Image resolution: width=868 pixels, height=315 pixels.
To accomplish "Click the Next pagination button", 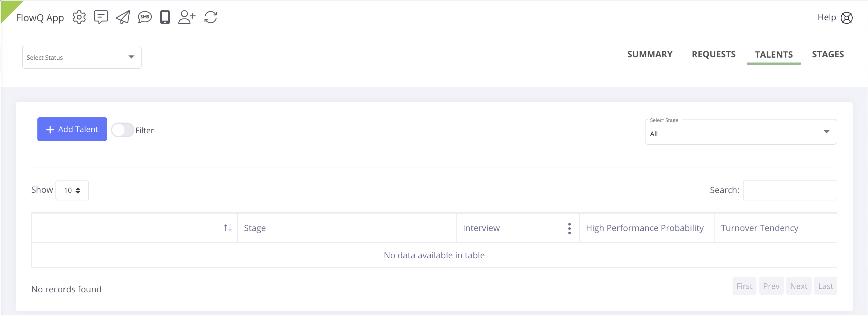I will pos(798,286).
